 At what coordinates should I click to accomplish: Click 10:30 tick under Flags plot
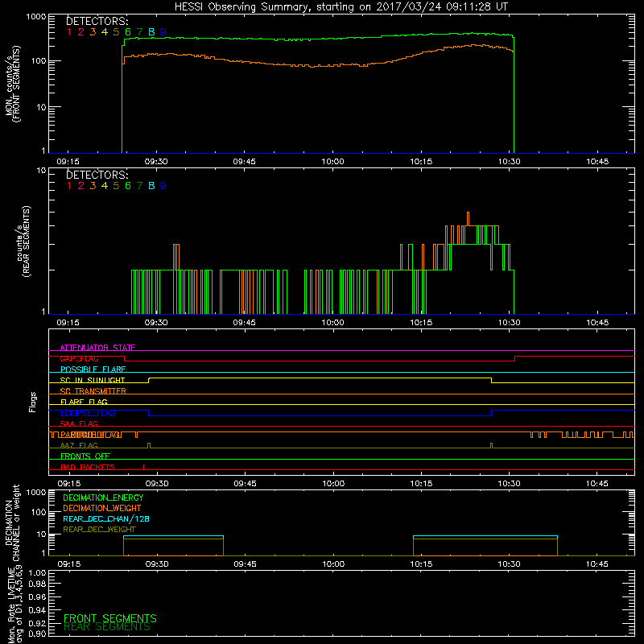tap(510, 484)
